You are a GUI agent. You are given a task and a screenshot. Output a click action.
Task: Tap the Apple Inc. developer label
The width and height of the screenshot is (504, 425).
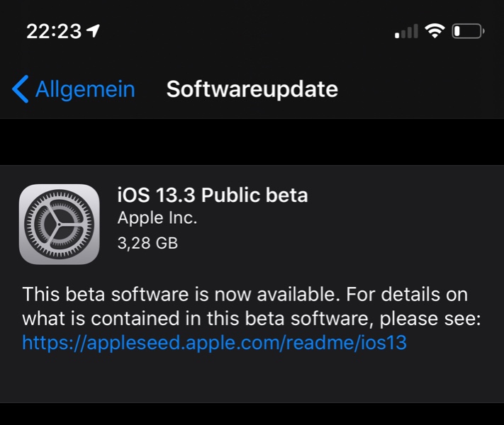pyautogui.click(x=157, y=218)
